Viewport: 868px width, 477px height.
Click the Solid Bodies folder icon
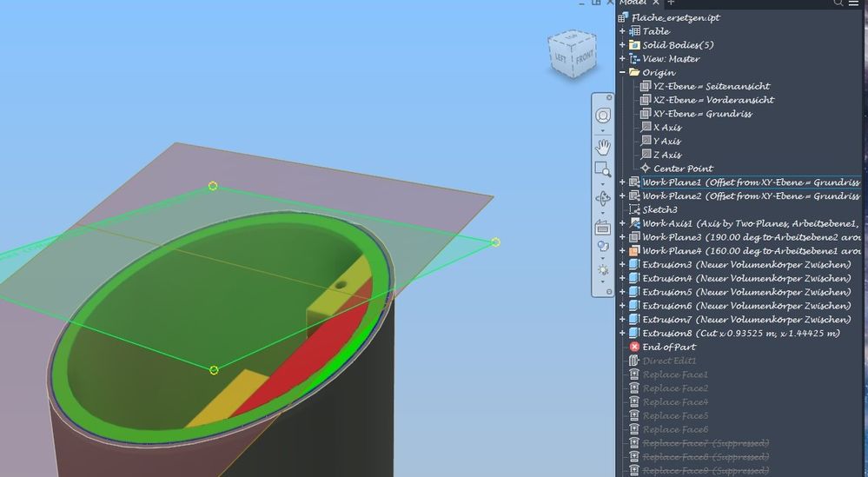pyautogui.click(x=634, y=45)
